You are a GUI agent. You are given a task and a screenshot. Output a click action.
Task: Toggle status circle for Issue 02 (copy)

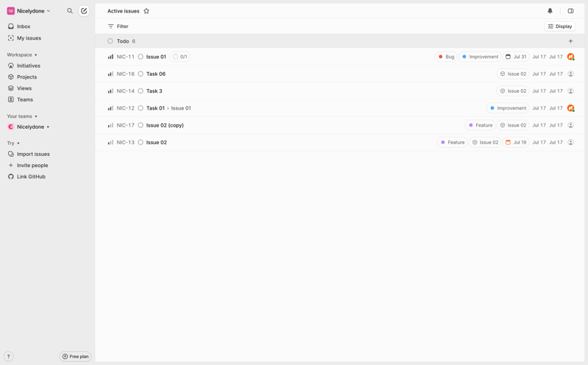pos(140,125)
